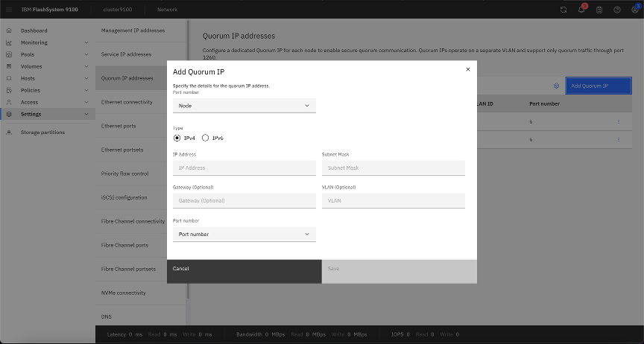
Task: Open table settings gear icon
Action: (x=557, y=86)
